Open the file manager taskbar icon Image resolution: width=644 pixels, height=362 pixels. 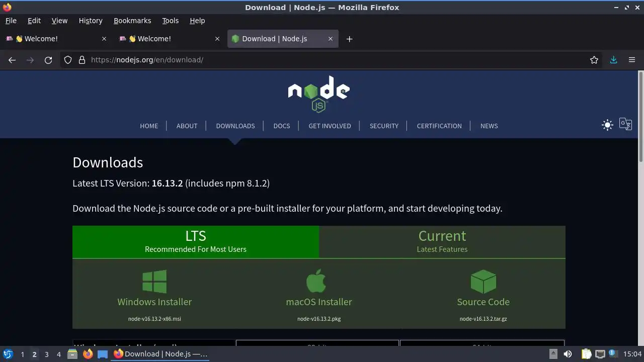(72, 354)
